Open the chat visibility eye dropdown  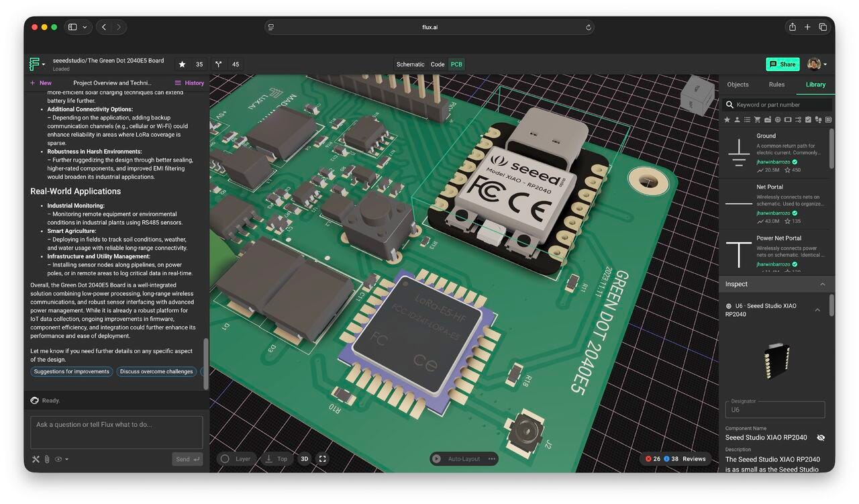point(61,459)
